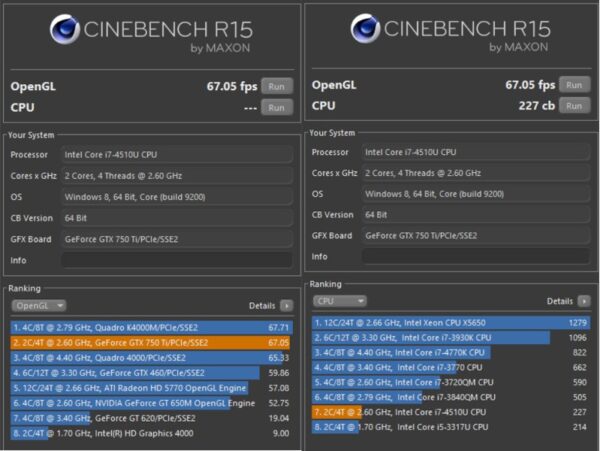Click GFX Board field in right window
600x451 pixels.
(x=476, y=236)
